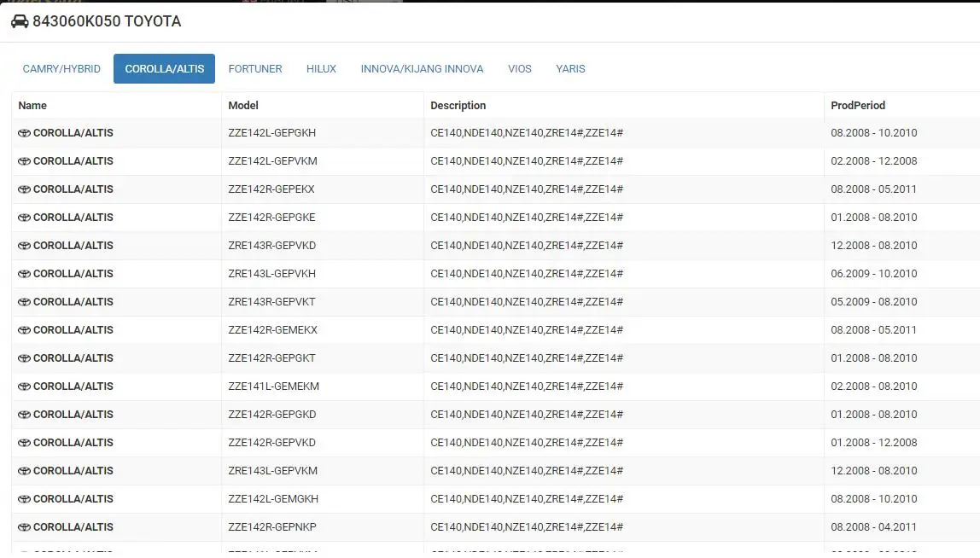Click production period 02.2008 - 08.2010
The width and height of the screenshot is (980, 558).
pos(874,387)
